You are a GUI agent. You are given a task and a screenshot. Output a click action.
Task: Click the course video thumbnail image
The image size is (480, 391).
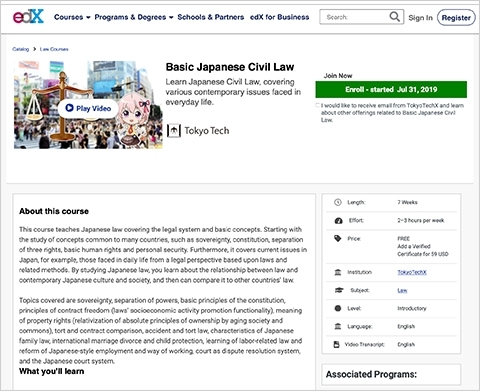88,105
